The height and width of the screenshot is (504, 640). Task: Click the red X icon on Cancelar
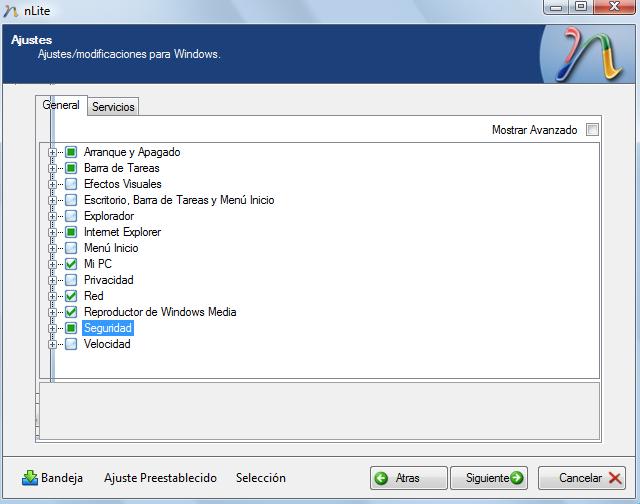(615, 478)
